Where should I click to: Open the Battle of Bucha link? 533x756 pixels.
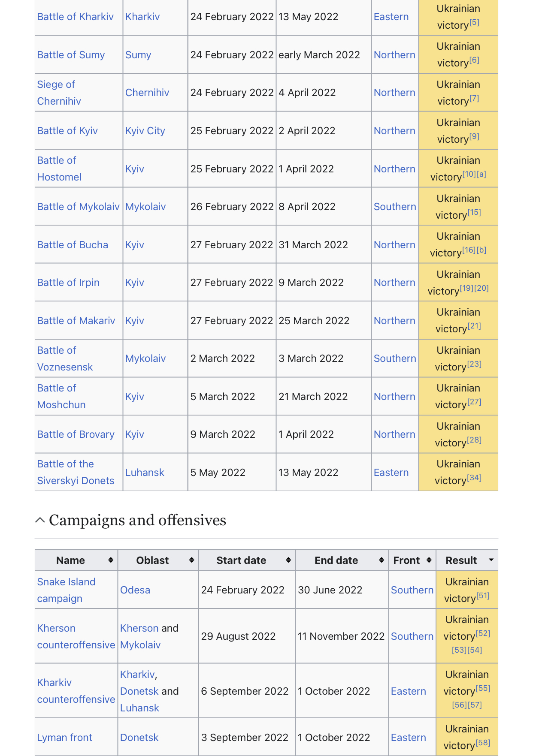pos(73,245)
